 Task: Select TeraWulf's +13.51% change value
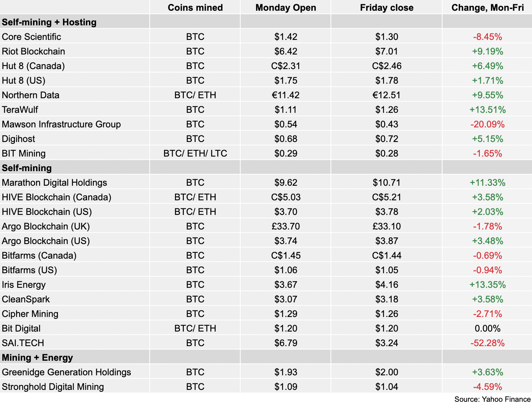coord(487,110)
